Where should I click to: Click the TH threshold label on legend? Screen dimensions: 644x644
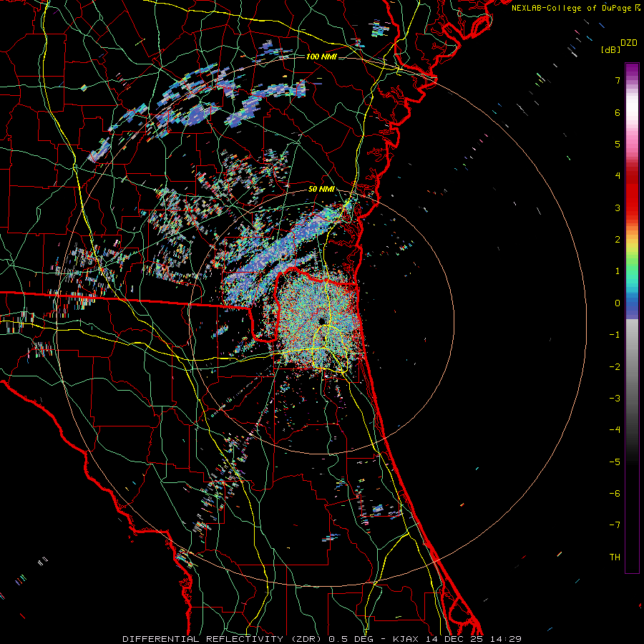(x=615, y=557)
